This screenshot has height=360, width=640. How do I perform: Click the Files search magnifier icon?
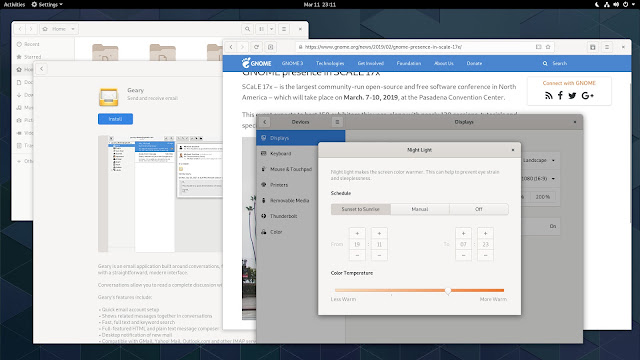point(247,29)
